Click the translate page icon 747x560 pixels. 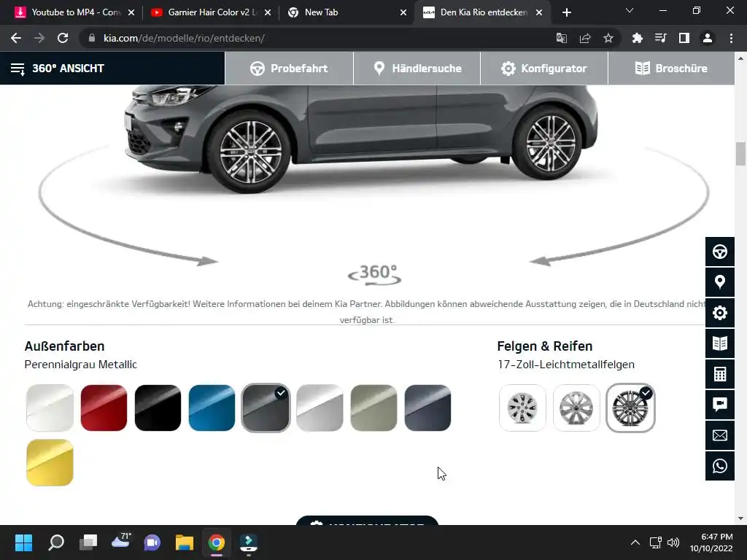coord(562,38)
